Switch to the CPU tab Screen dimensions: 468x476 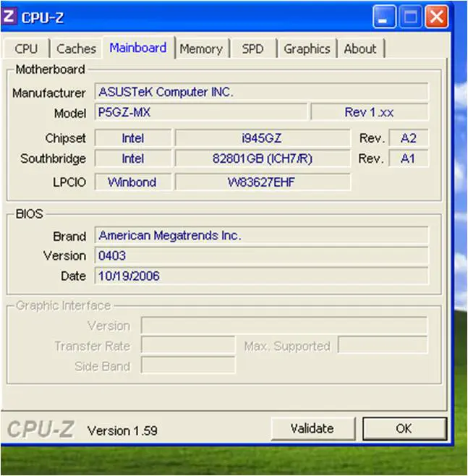(x=26, y=49)
